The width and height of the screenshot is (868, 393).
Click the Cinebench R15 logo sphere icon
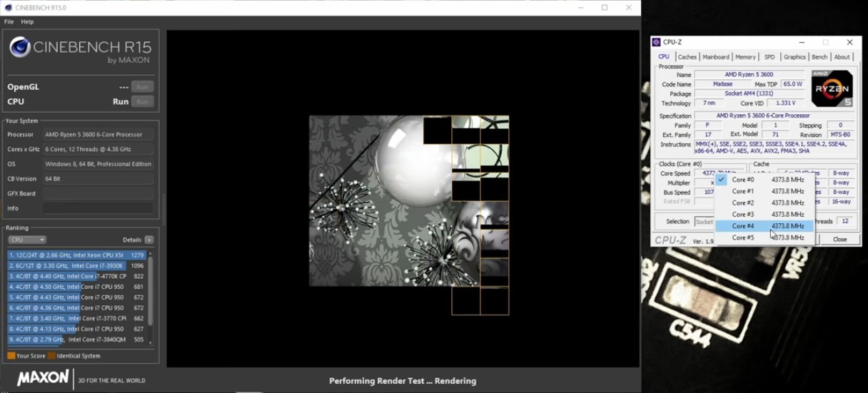point(20,47)
